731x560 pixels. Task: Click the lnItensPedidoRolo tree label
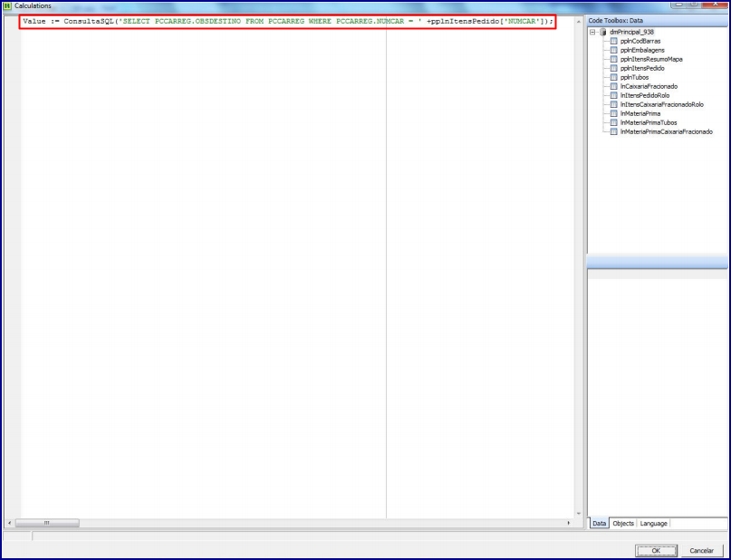point(645,95)
